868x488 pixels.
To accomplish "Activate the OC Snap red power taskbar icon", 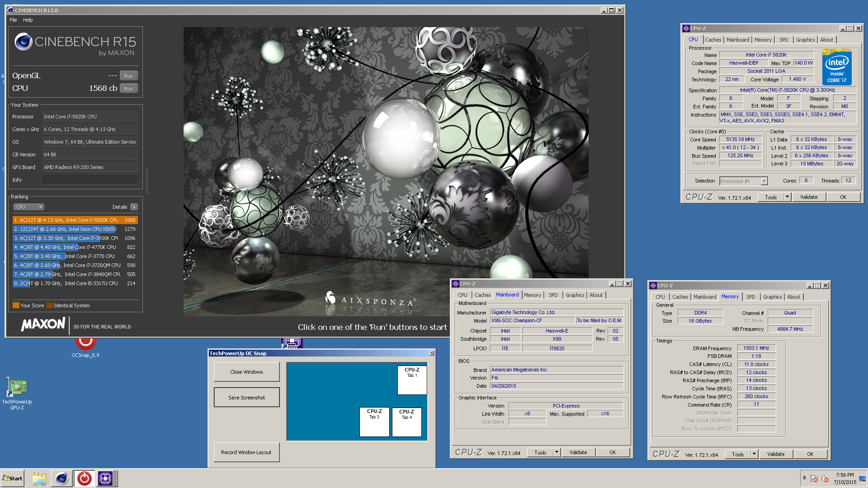I will pyautogui.click(x=84, y=479).
